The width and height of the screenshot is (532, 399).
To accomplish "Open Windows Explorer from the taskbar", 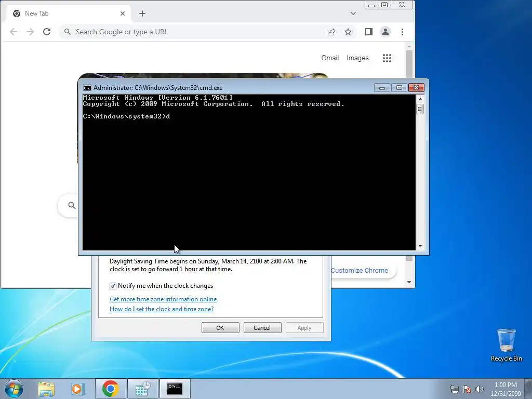I will pyautogui.click(x=46, y=389).
